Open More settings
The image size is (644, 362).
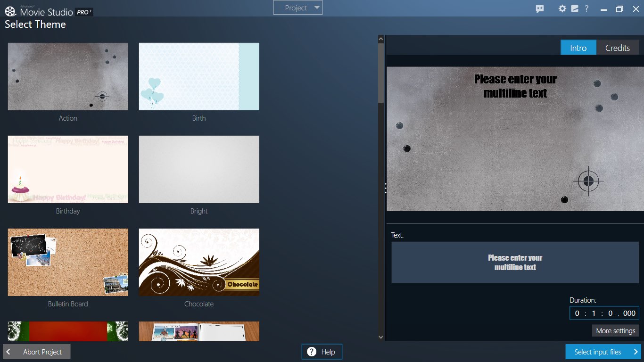click(616, 330)
